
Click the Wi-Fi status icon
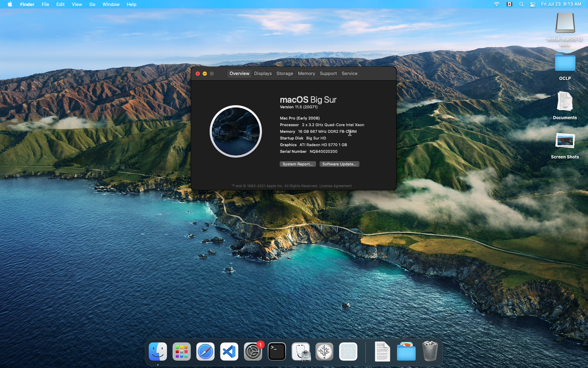point(496,4)
